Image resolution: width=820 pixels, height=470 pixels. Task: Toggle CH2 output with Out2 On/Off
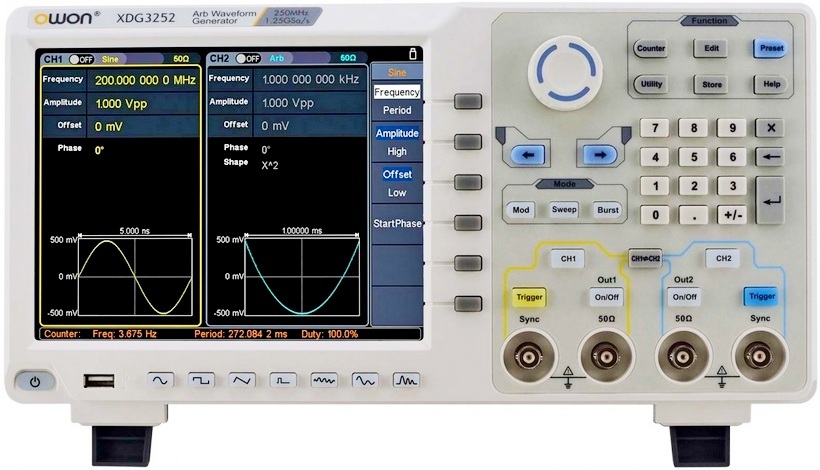click(x=684, y=297)
